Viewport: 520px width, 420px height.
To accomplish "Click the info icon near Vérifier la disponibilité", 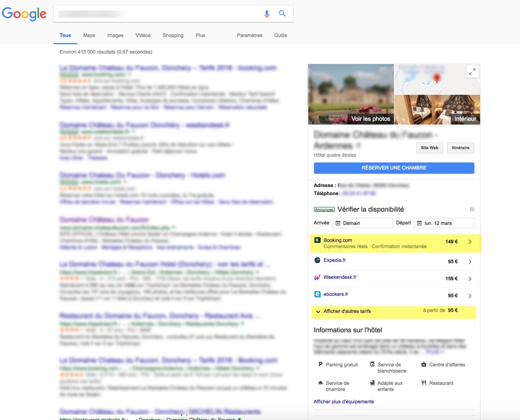I will (x=472, y=209).
